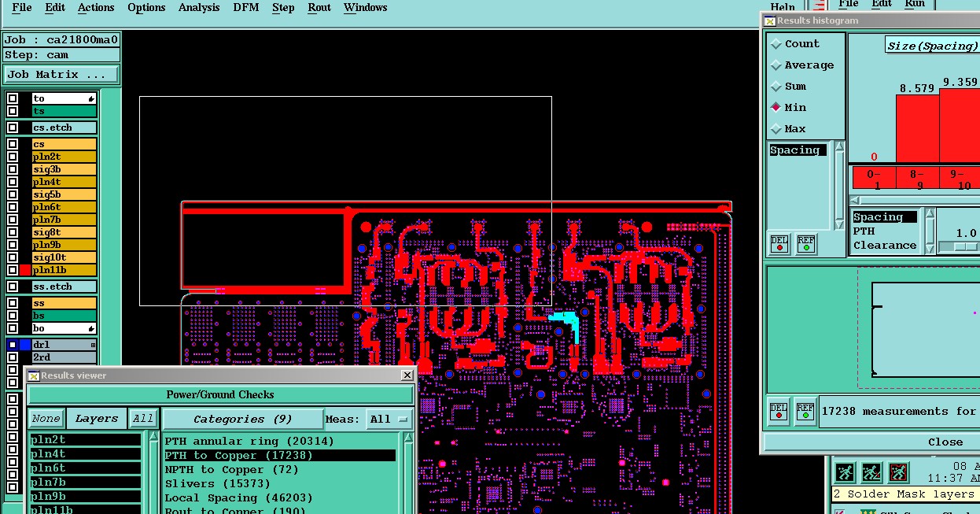Screen dimensions: 980x514
Task: Click the red-bordered running figure icon
Action: [898, 472]
